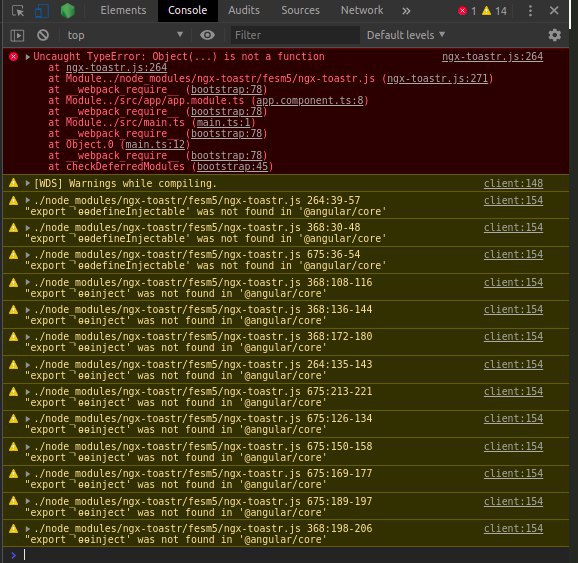Open the main.ts:12 link
The width and height of the screenshot is (578, 563).
[x=155, y=145]
